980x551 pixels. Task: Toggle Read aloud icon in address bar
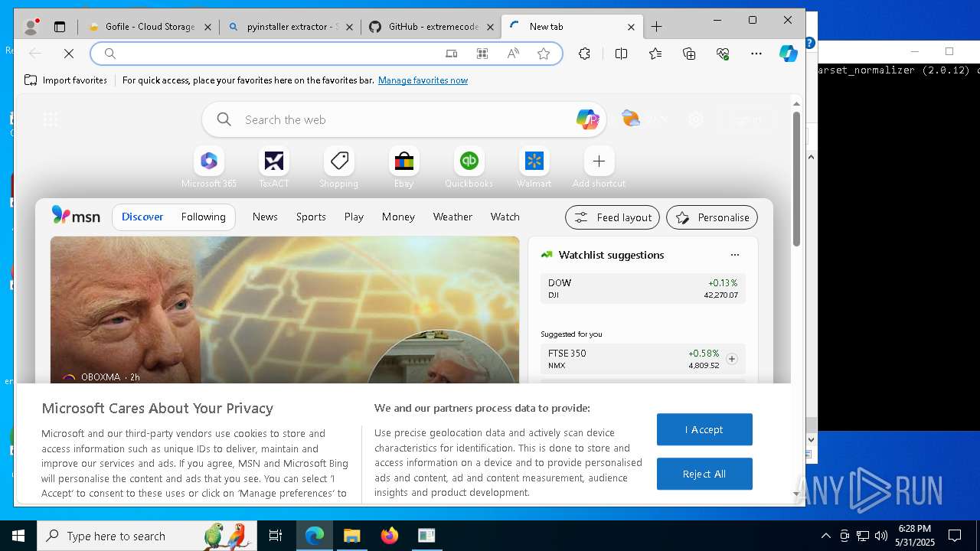pos(513,54)
